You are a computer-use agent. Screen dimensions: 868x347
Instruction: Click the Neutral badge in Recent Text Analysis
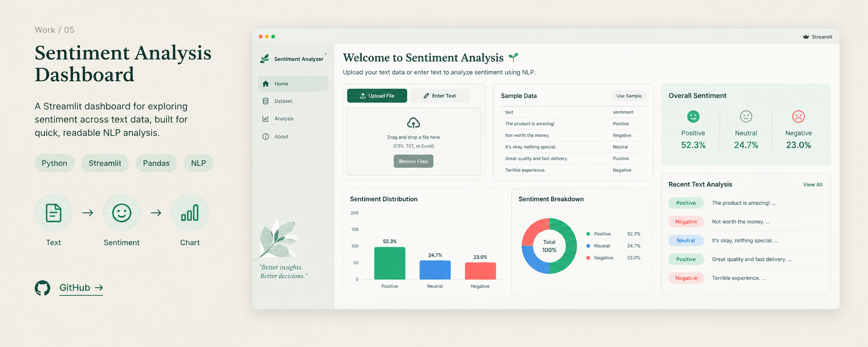pos(686,241)
